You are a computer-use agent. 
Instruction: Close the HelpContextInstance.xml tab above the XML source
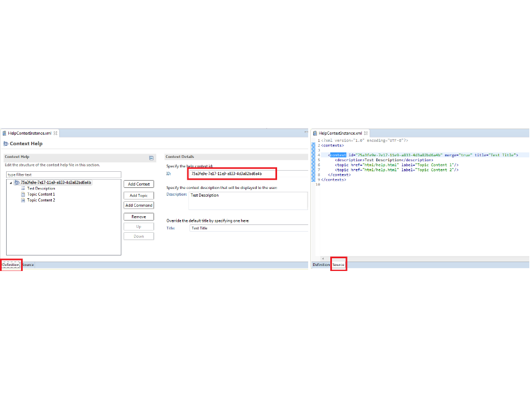(366, 134)
